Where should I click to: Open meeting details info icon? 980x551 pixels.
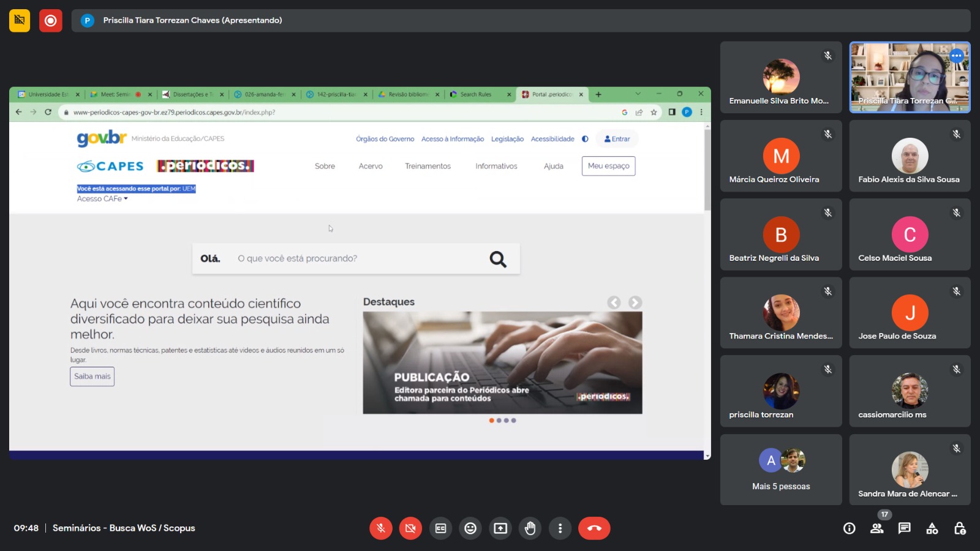click(850, 528)
